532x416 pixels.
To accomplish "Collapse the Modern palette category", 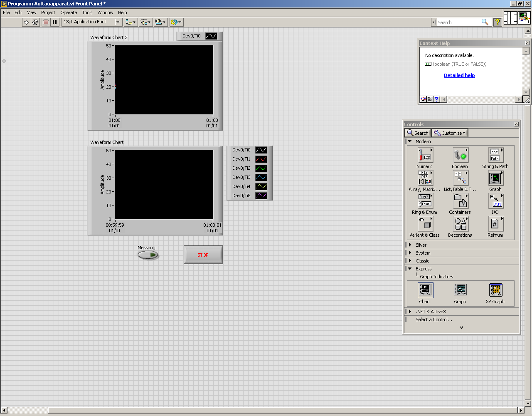I will pyautogui.click(x=410, y=141).
